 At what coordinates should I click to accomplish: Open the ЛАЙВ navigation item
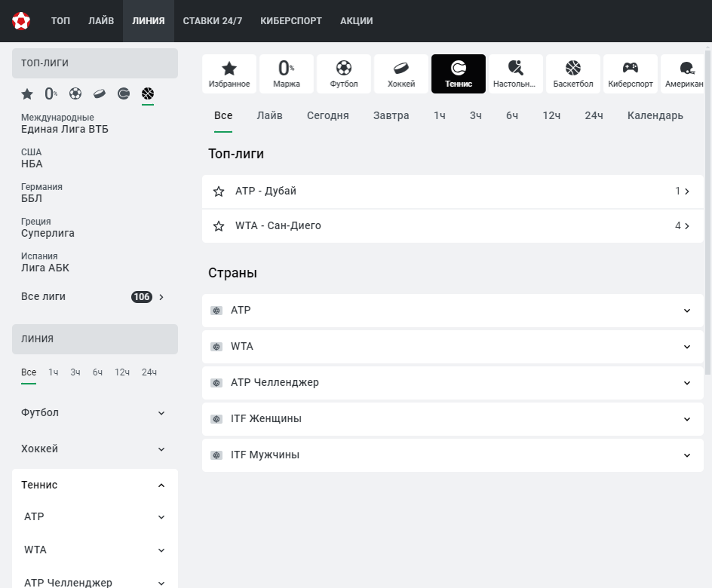[x=101, y=21]
